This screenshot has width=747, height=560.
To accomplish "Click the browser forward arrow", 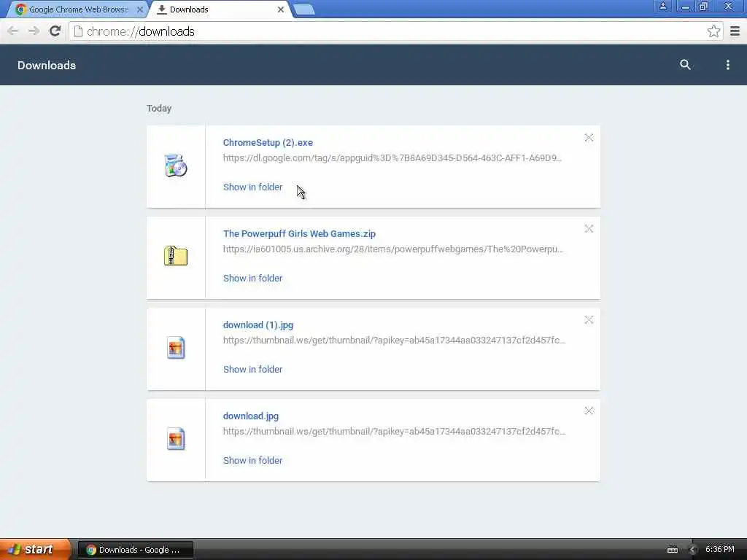I will tap(34, 31).
